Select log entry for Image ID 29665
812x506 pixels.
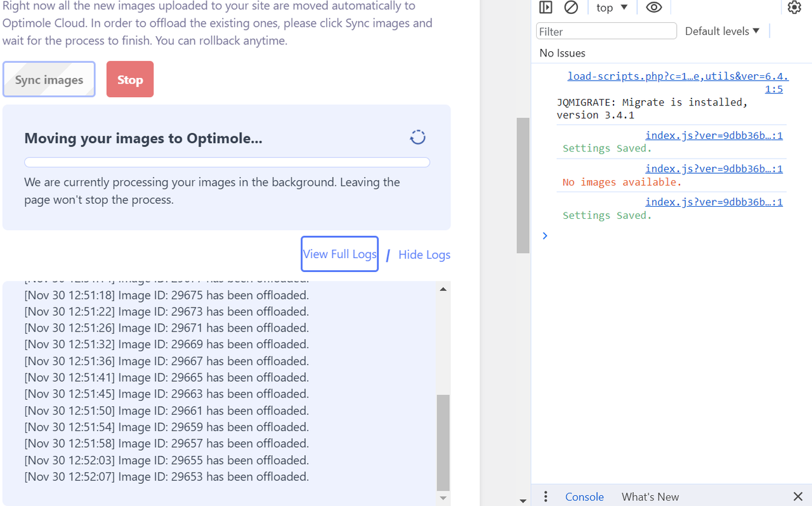[x=167, y=377]
